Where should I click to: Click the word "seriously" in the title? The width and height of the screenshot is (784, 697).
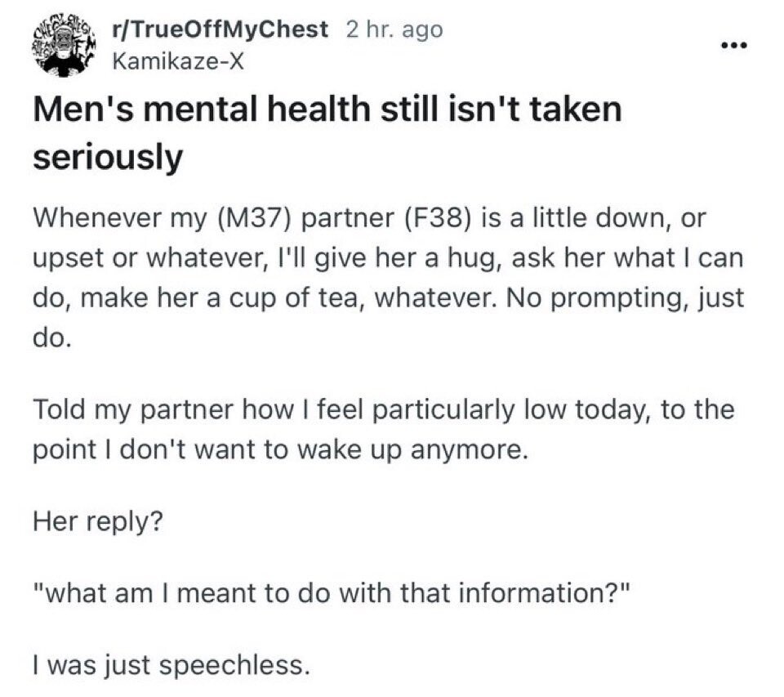click(107, 157)
